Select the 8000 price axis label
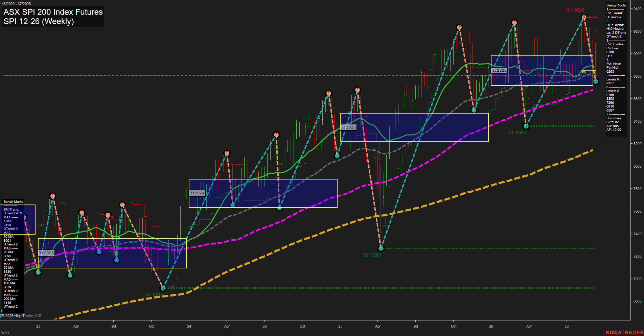Viewport: 644px width, 336px height. 637,166
